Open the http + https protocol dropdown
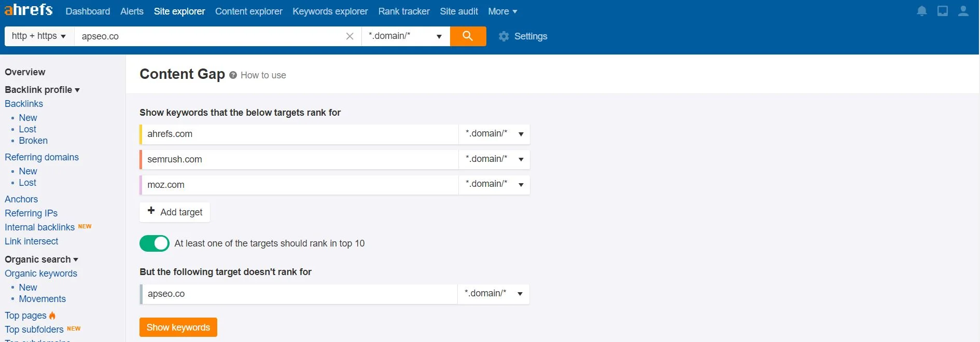 (x=39, y=36)
